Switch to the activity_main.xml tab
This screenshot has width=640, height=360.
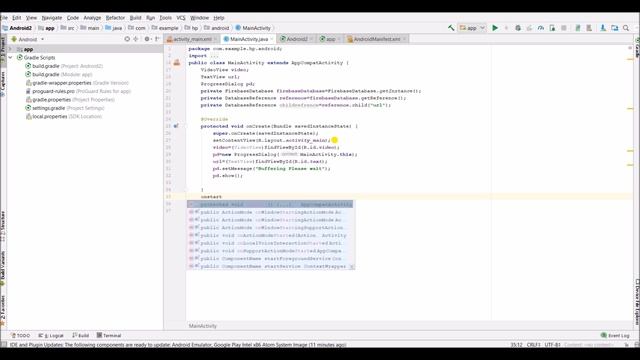click(192, 39)
